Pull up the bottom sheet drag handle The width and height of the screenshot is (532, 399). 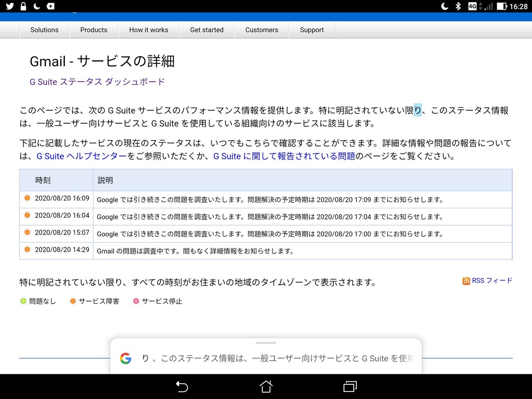tap(266, 343)
